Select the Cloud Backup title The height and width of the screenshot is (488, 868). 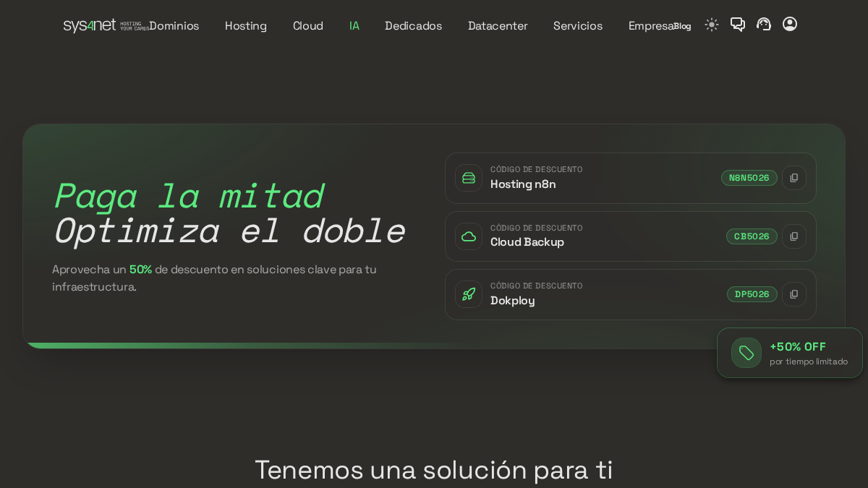[x=527, y=242]
